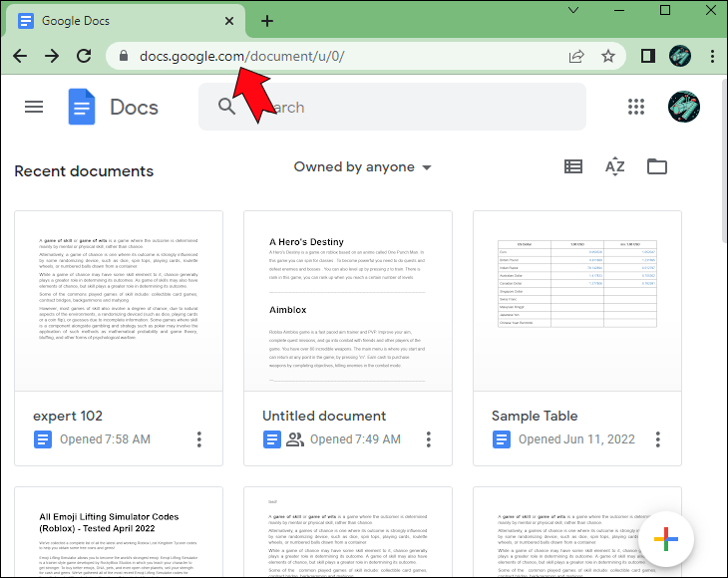
Task: Click the shared people icon on Untitled document
Action: 295,439
